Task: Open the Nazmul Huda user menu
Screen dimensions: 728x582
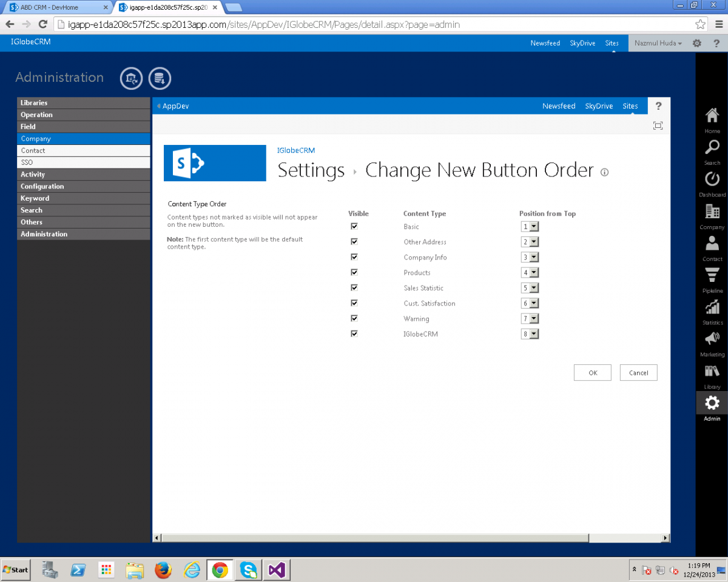Action: coord(658,43)
